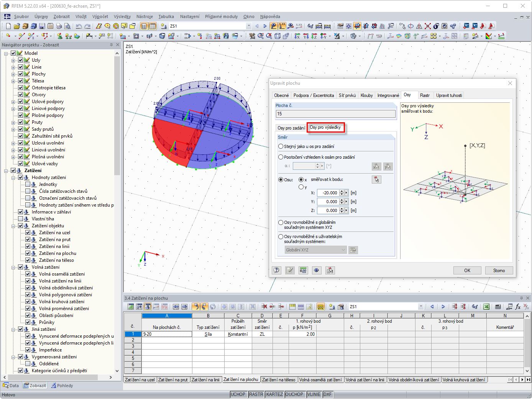The image size is (532, 399).
Task: Enable the Jednotky checkbox in navigator
Action: (28, 184)
